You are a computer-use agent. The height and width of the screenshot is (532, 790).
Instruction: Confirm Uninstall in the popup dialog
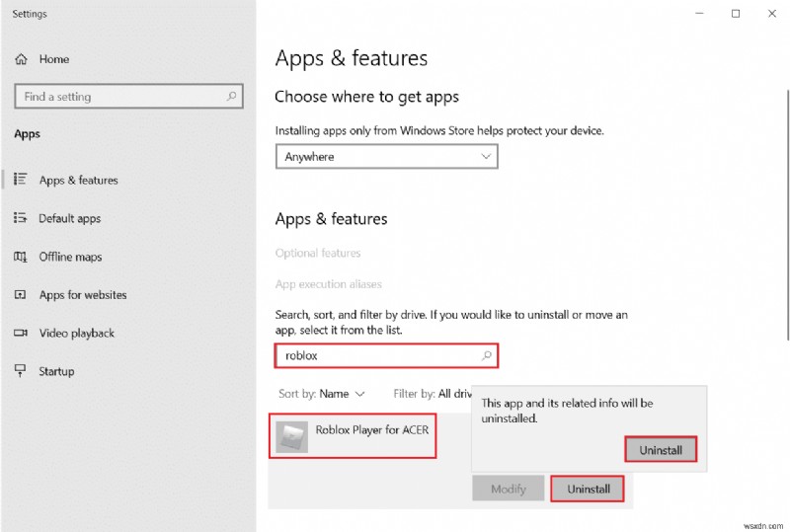pyautogui.click(x=661, y=450)
